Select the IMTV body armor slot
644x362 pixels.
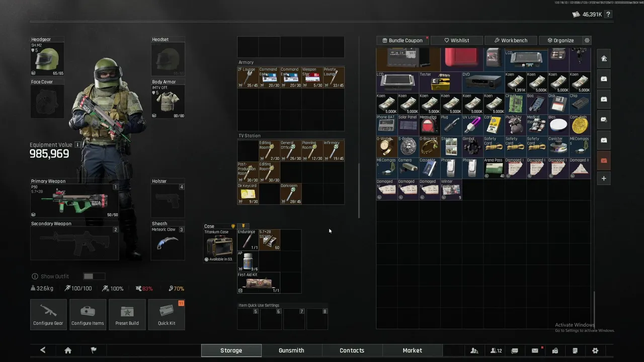click(x=168, y=102)
